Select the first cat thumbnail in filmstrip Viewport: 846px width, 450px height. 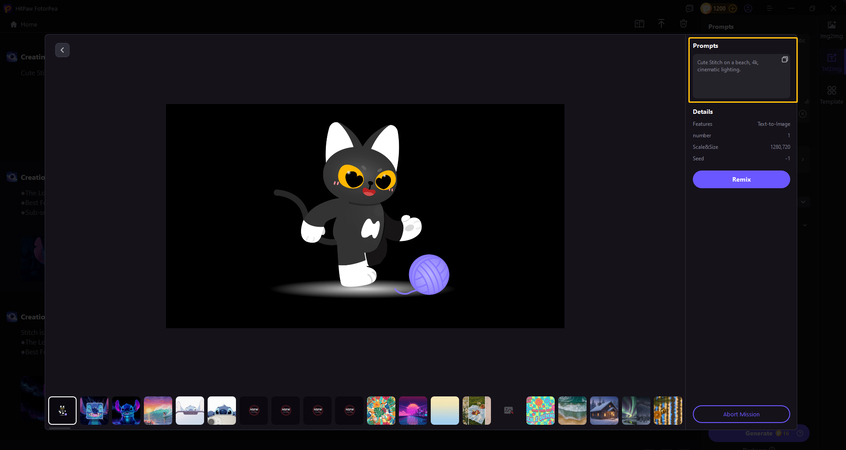point(62,410)
